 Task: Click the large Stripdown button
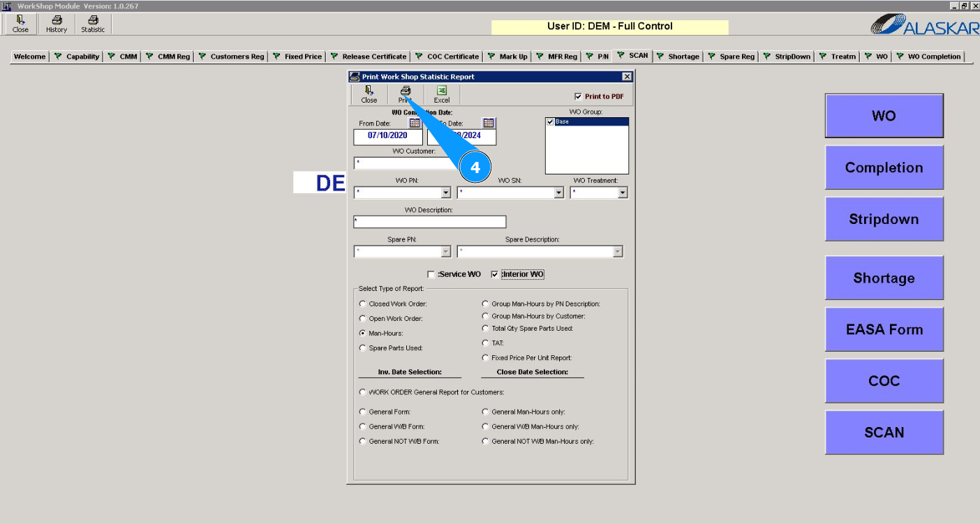click(x=884, y=219)
